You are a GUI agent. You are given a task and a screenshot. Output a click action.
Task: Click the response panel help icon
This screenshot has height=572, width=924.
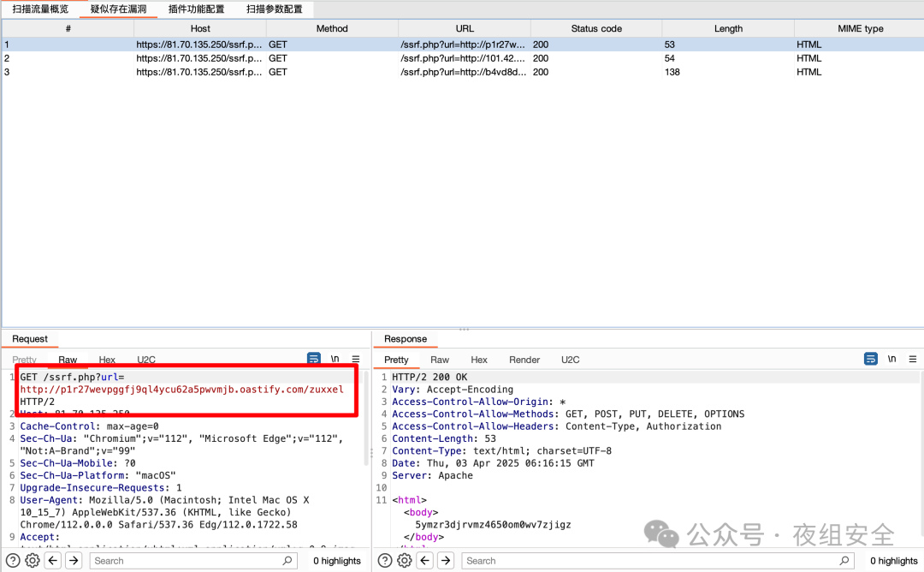click(x=384, y=560)
